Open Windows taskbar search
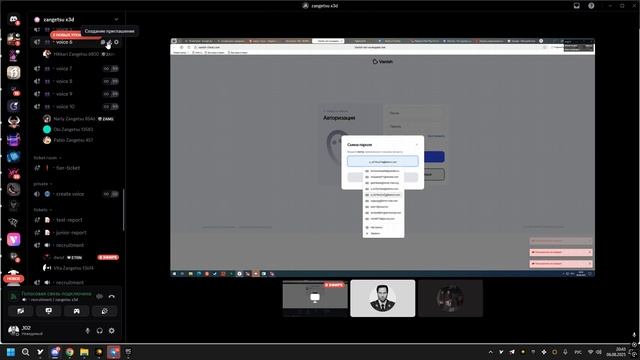The image size is (640, 360). click(x=25, y=352)
